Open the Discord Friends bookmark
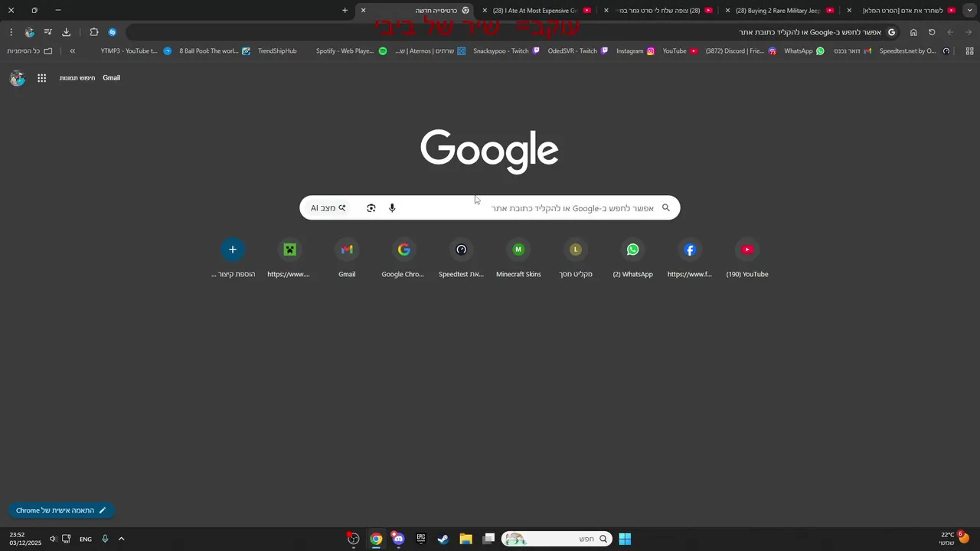Screen dimensions: 980x551 (740, 51)
